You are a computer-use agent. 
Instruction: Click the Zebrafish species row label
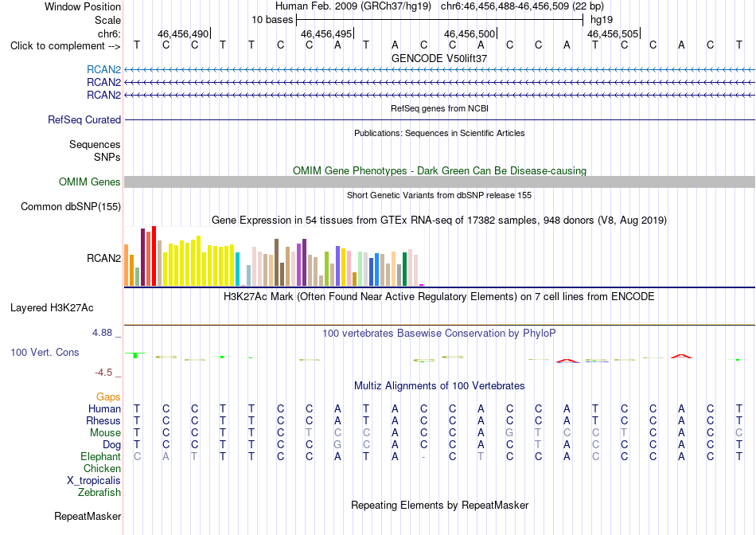coord(99,493)
